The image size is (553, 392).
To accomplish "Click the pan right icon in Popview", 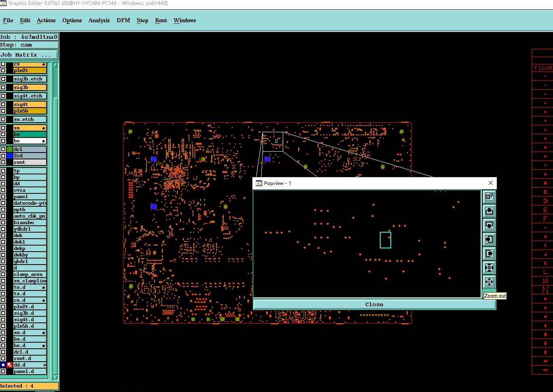I will tap(489, 254).
